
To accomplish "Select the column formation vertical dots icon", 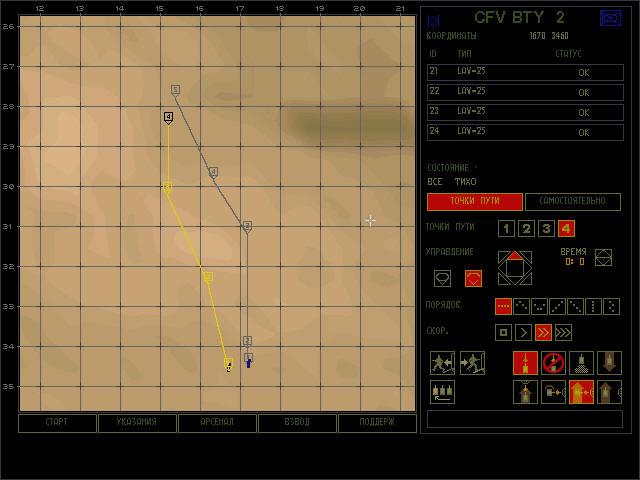I will point(593,307).
